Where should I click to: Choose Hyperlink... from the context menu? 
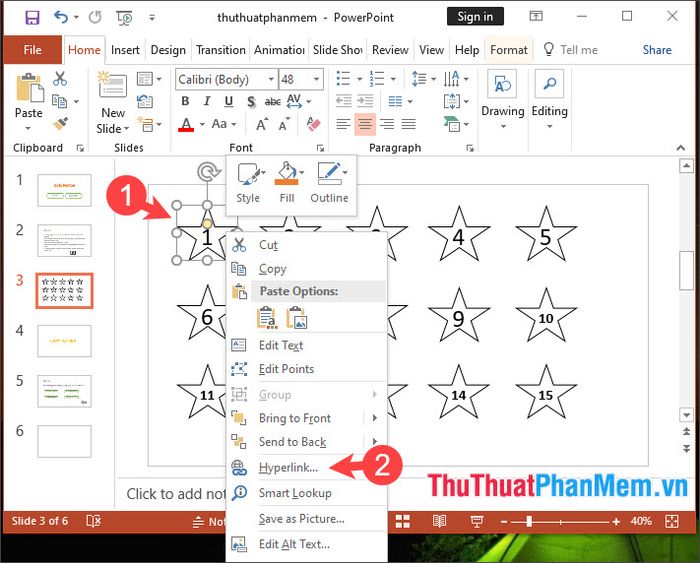coord(306,467)
